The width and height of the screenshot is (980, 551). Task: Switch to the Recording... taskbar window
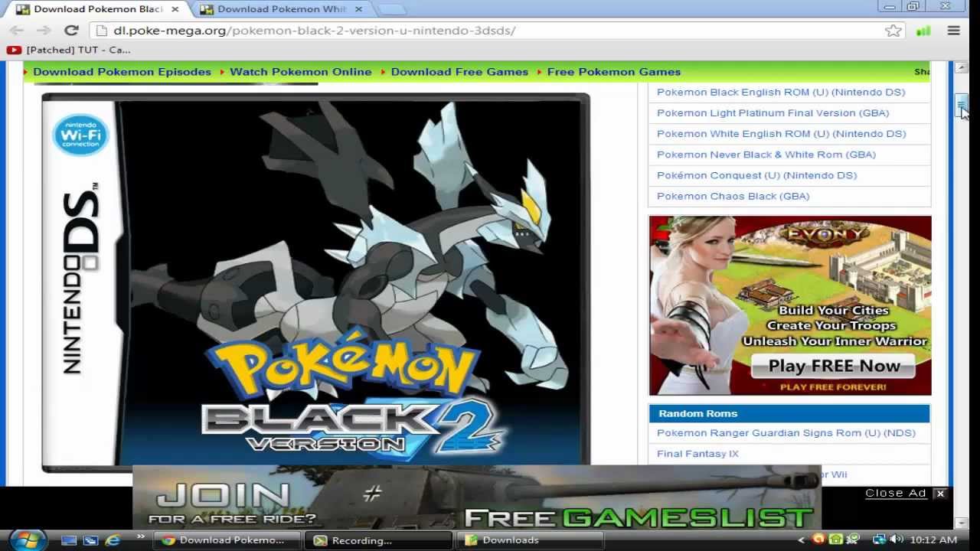click(x=379, y=540)
